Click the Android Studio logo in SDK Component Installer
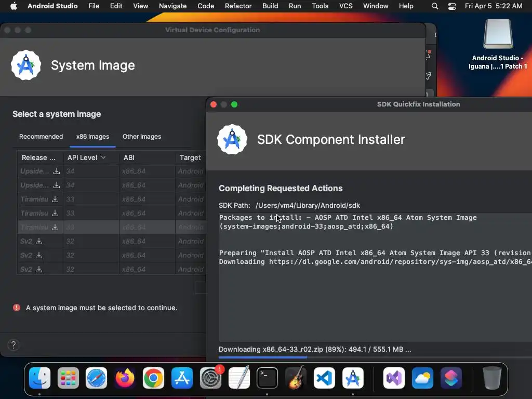Image resolution: width=532 pixels, height=399 pixels. click(x=232, y=139)
